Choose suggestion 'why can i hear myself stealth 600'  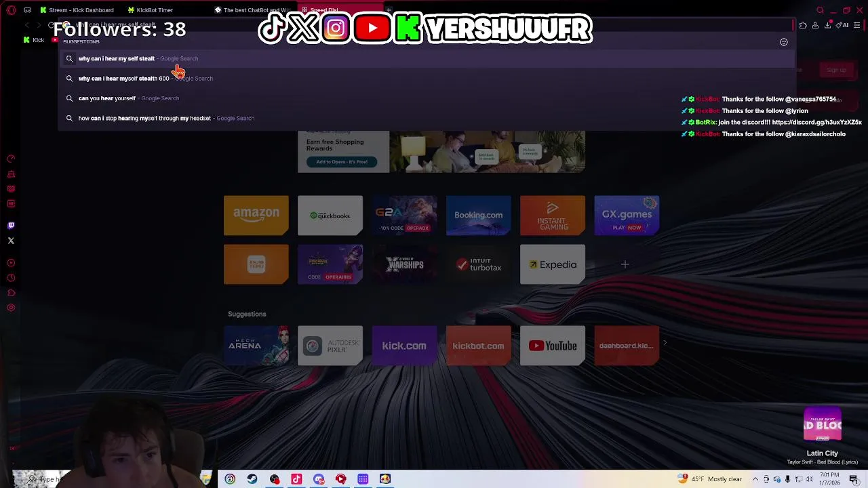pos(426,78)
